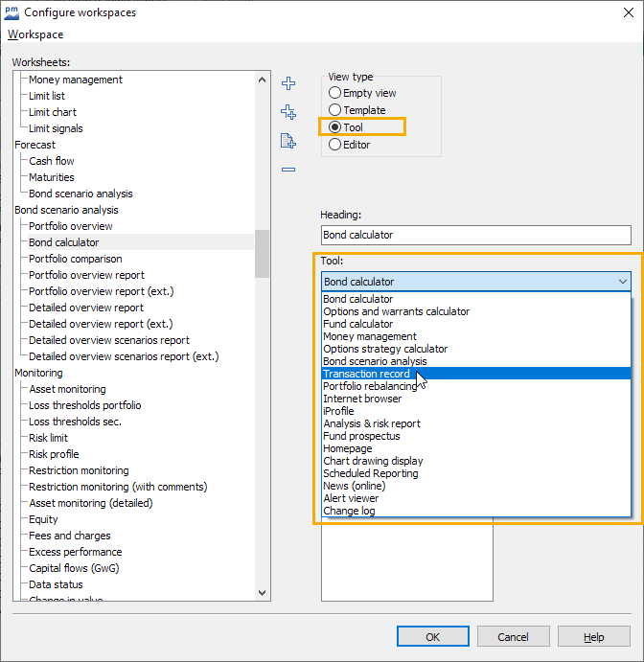644x662 pixels.
Task: Click the single plus add worksheet icon
Action: coord(287,83)
